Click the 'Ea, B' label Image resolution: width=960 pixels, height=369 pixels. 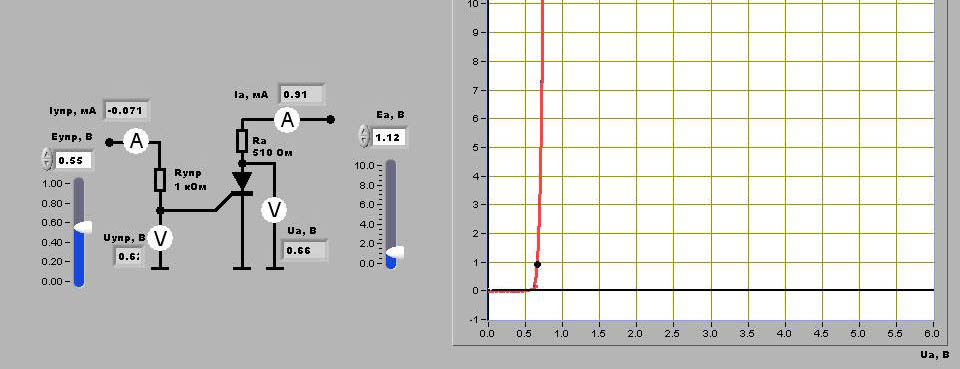click(x=390, y=114)
